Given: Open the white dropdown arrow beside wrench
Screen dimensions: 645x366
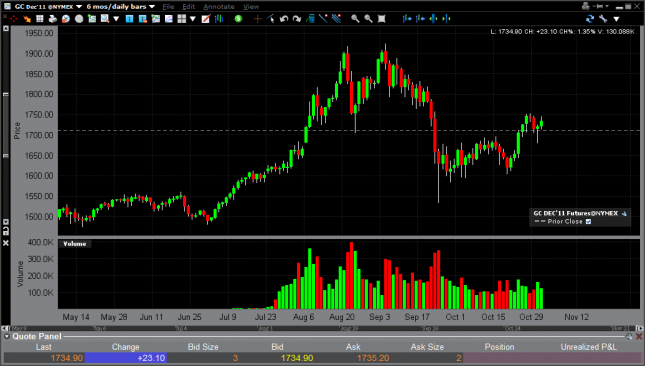Looking at the screenshot, I should [x=616, y=19].
